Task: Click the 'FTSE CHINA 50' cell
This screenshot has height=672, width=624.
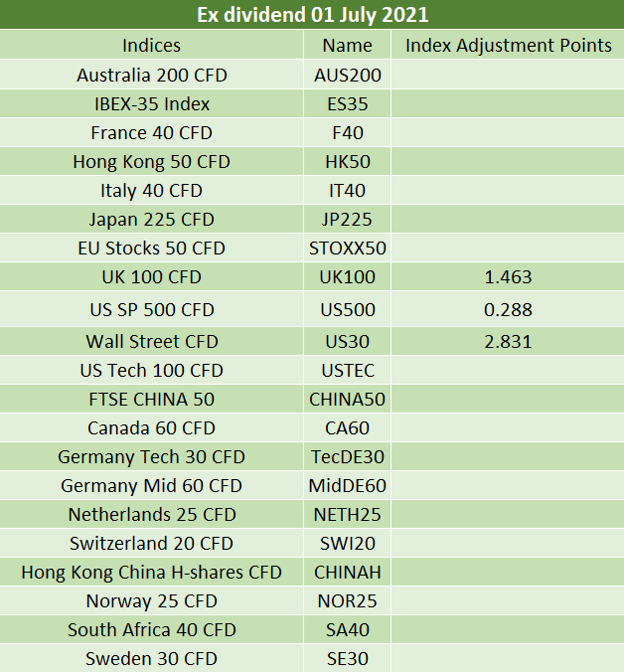Action: 152,399
